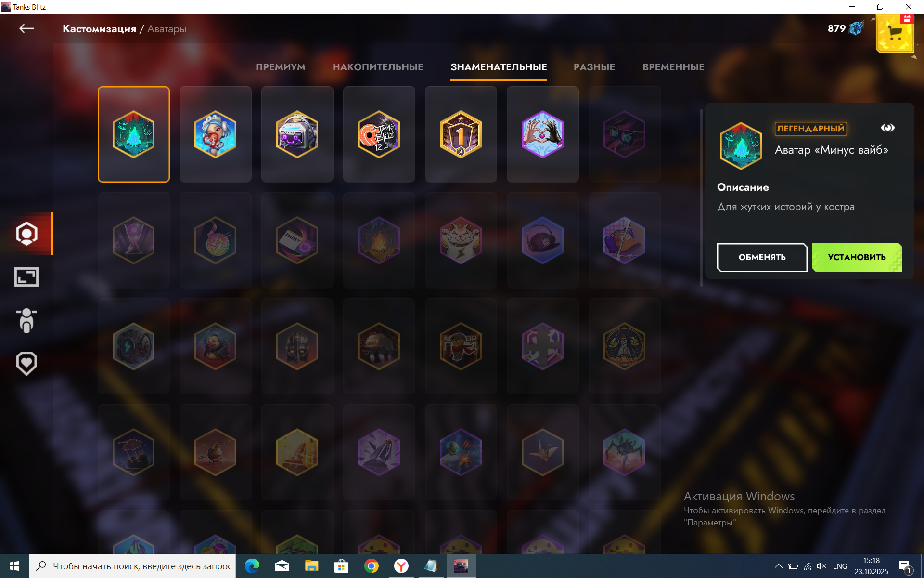Switch to ПРЕМИУМ tab
Viewport: 924px width, 578px height.
coord(280,67)
